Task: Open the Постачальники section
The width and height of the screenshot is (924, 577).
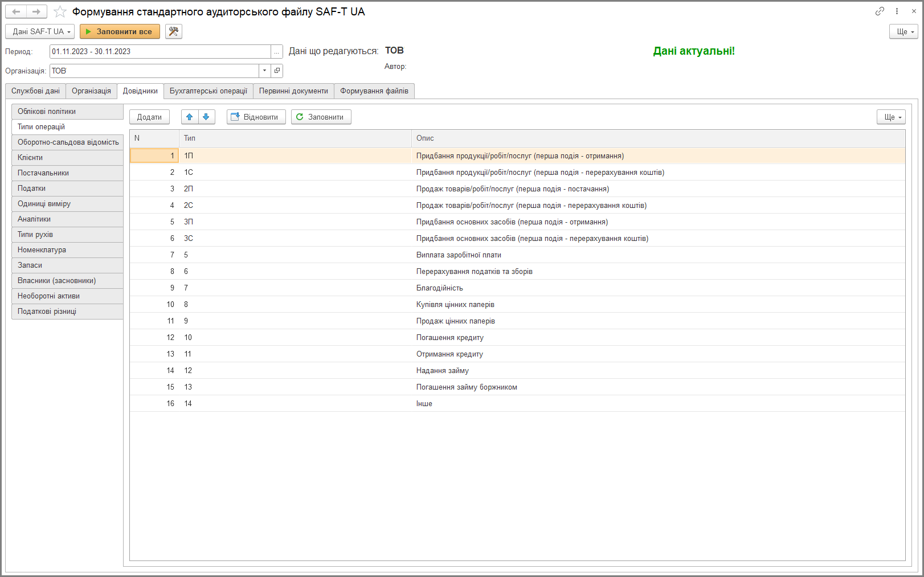Action: point(67,173)
